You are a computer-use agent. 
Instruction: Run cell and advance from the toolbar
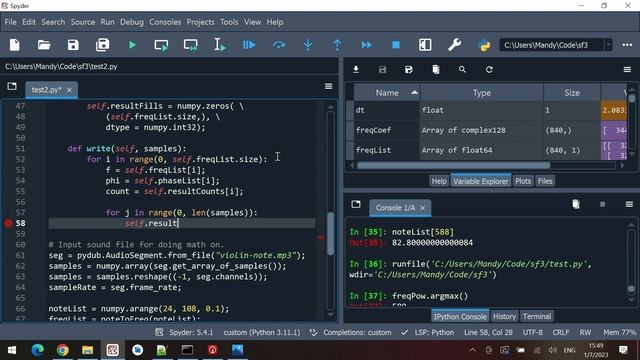191,45
